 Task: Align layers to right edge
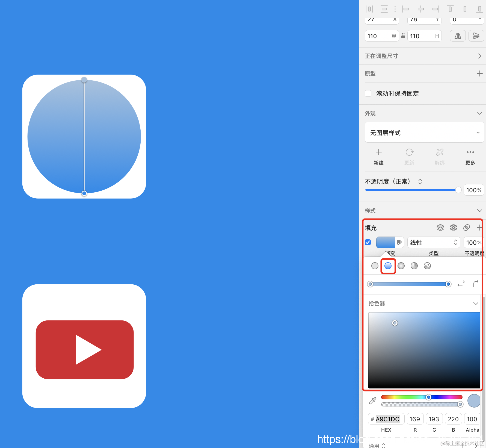click(x=436, y=9)
